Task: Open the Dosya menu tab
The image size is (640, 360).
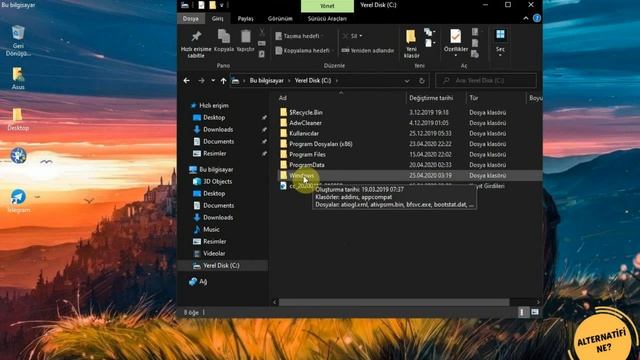Action: tap(191, 18)
